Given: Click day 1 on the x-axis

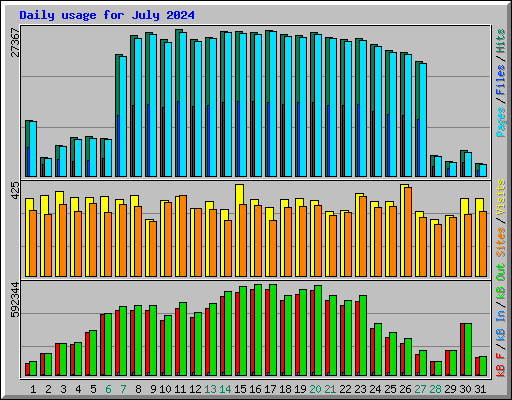Looking at the screenshot, I should 33,389.
